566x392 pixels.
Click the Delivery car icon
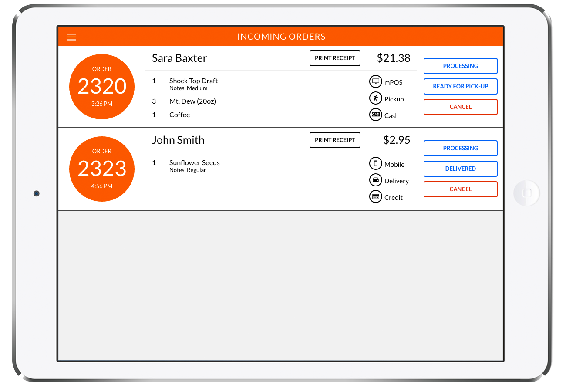(x=375, y=180)
